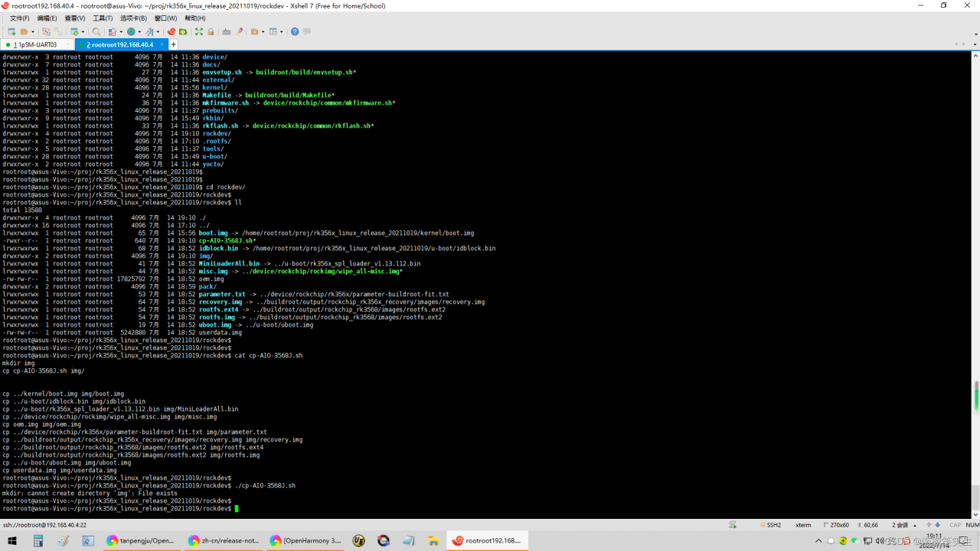Click the CAP indicator in status bar
The width and height of the screenshot is (980, 551).
(955, 525)
